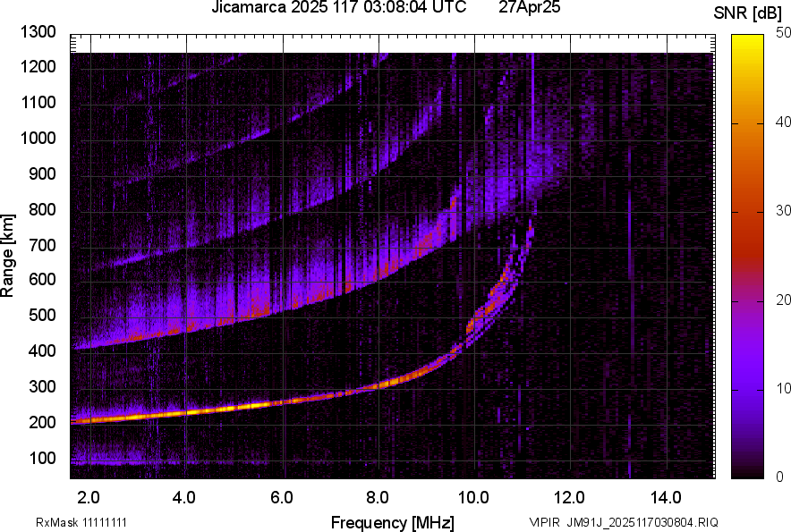This screenshot has width=791, height=532.
Task: Click the yellow top of the SNR colorbar
Action: pyautogui.click(x=747, y=41)
